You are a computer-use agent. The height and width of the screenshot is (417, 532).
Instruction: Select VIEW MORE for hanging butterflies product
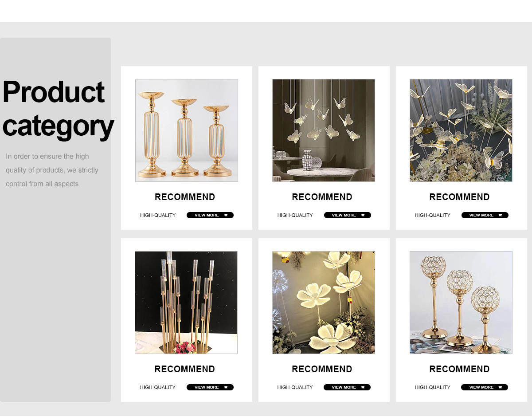[x=348, y=215]
